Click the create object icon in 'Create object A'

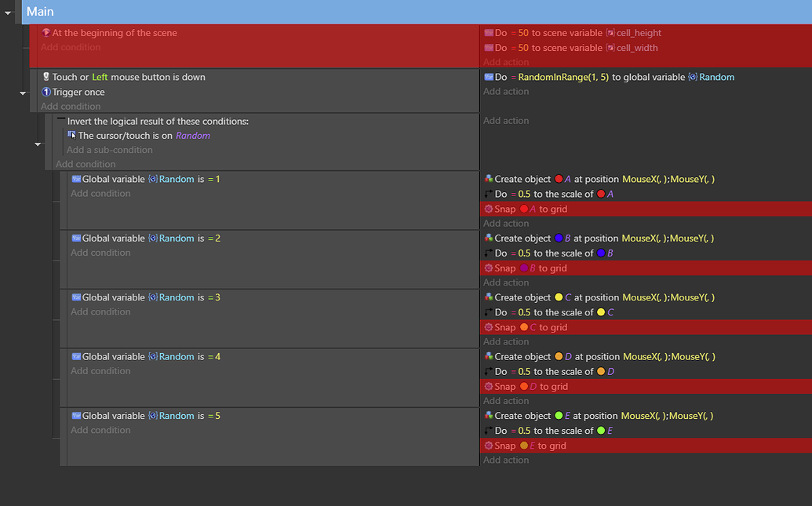pos(487,179)
